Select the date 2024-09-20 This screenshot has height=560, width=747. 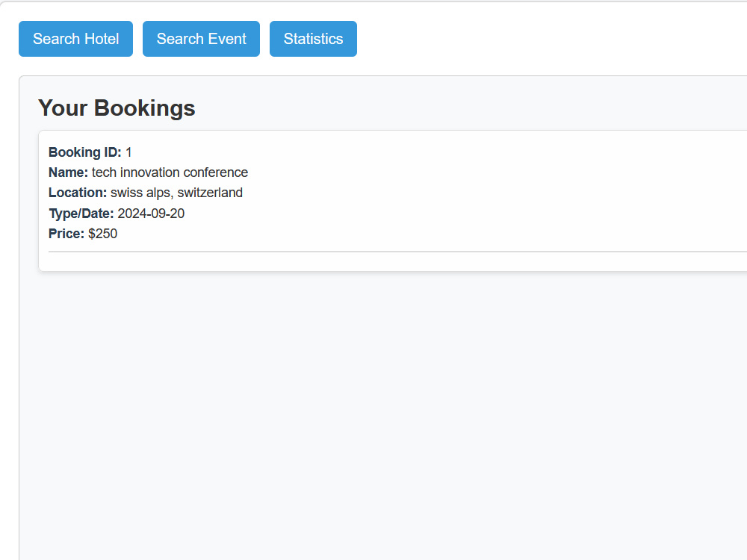151,214
